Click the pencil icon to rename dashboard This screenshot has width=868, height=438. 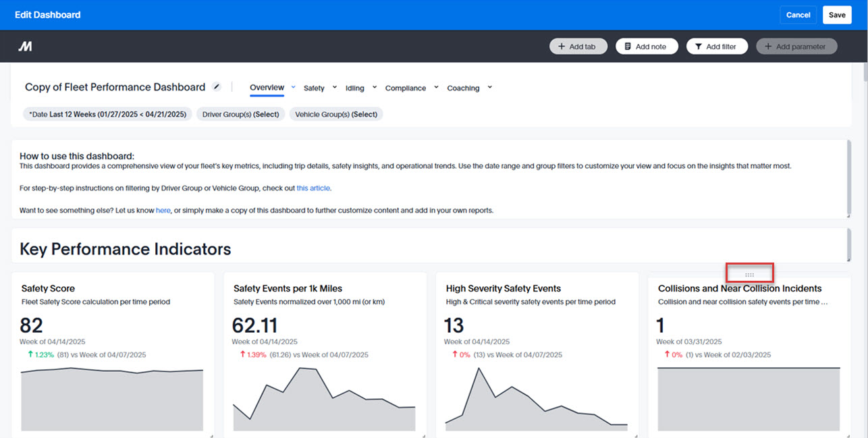[217, 86]
